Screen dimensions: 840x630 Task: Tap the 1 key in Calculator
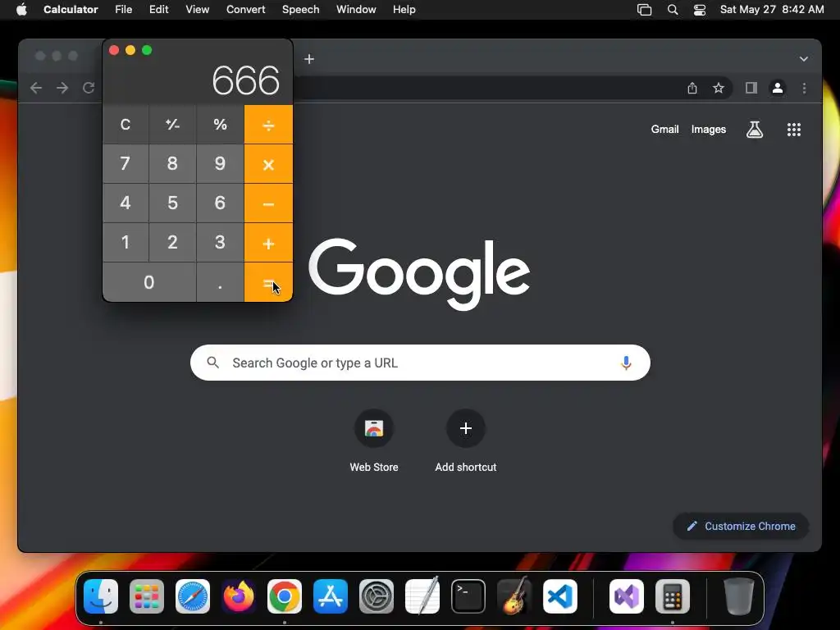coord(126,243)
